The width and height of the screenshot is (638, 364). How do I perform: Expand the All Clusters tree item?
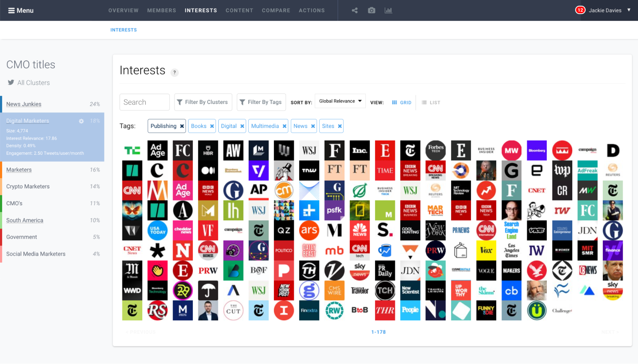point(33,83)
